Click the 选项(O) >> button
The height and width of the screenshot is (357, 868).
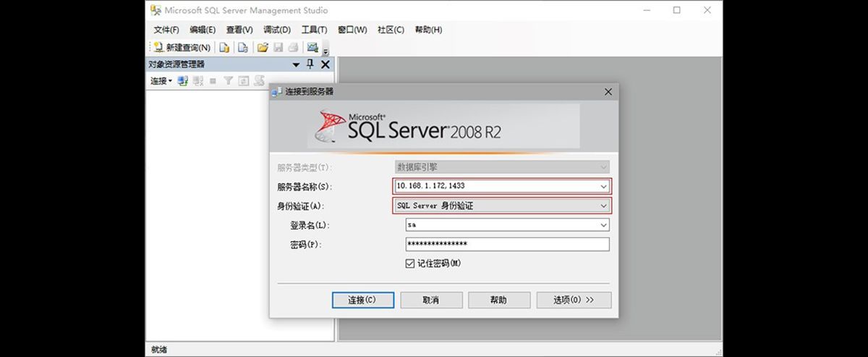coord(574,300)
